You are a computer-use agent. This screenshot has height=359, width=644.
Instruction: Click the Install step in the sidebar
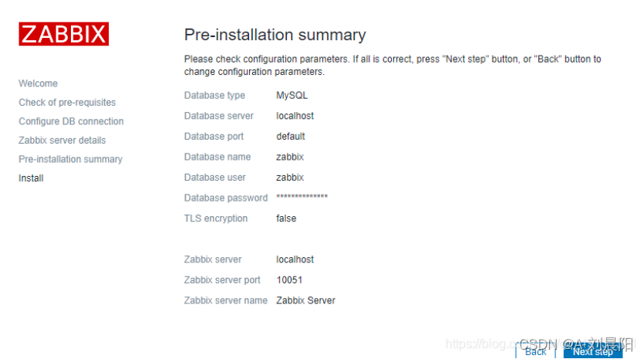pyautogui.click(x=31, y=178)
